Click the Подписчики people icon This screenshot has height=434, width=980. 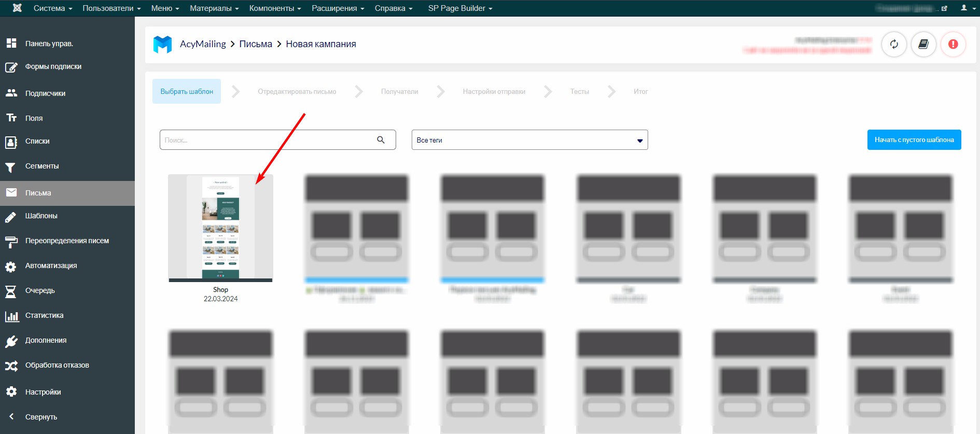coord(11,93)
